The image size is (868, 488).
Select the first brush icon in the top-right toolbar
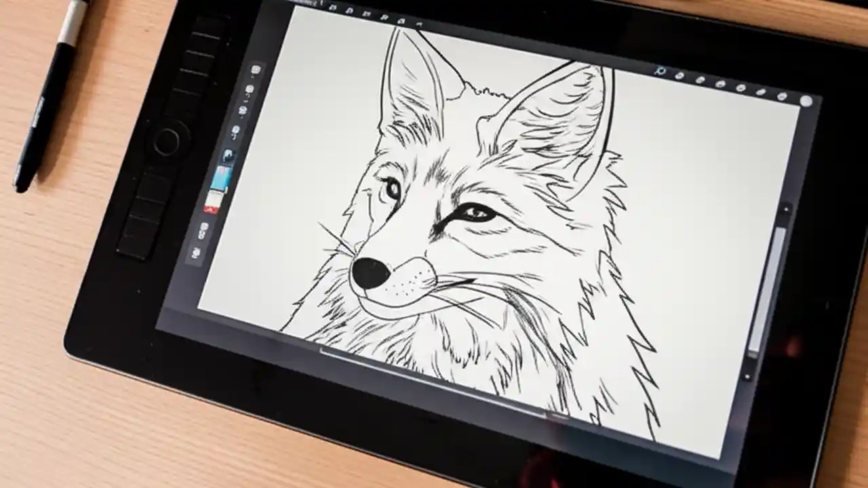pyautogui.click(x=680, y=75)
